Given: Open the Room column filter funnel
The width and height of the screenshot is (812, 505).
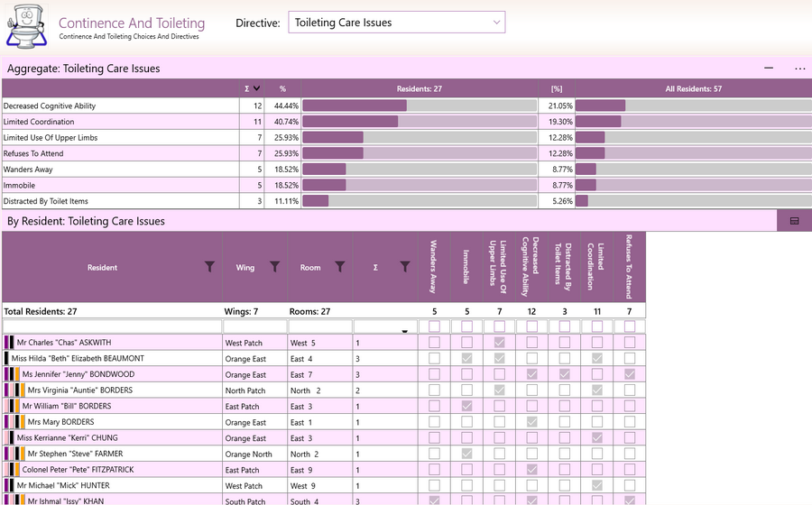Looking at the screenshot, I should pyautogui.click(x=340, y=266).
